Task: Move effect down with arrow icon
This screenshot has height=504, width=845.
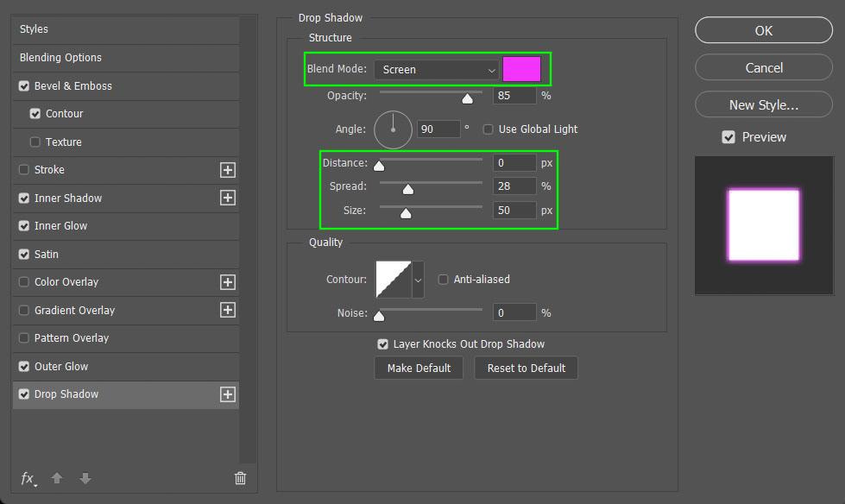Action: pyautogui.click(x=85, y=478)
